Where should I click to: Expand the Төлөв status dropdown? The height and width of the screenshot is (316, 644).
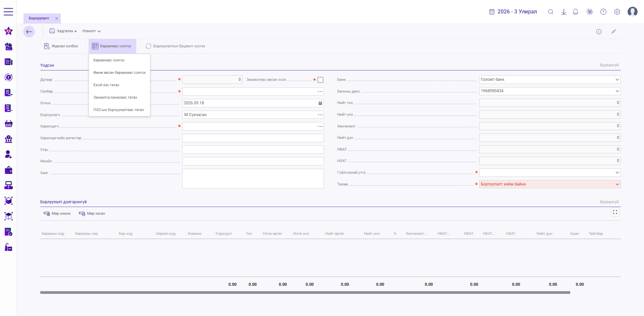tap(550, 184)
